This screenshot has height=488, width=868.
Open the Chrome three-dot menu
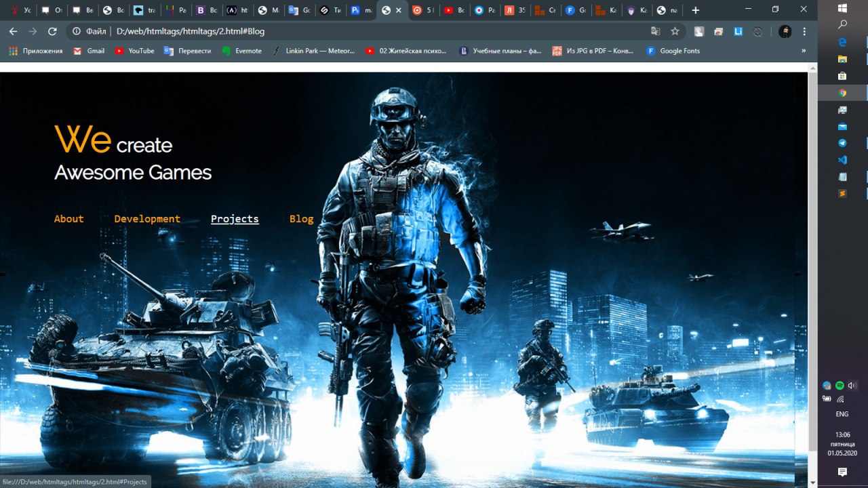(x=804, y=31)
